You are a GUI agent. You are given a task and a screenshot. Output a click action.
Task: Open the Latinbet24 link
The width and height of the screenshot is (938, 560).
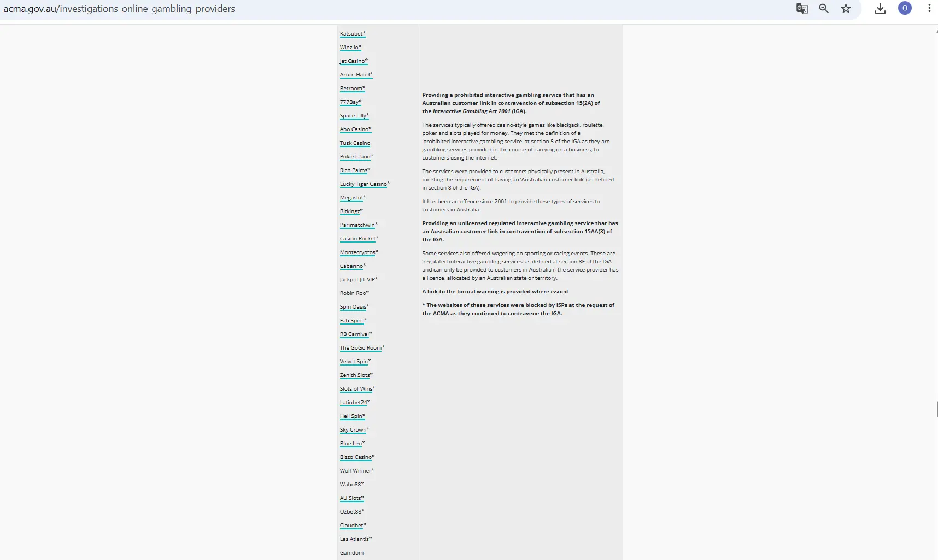pyautogui.click(x=355, y=403)
